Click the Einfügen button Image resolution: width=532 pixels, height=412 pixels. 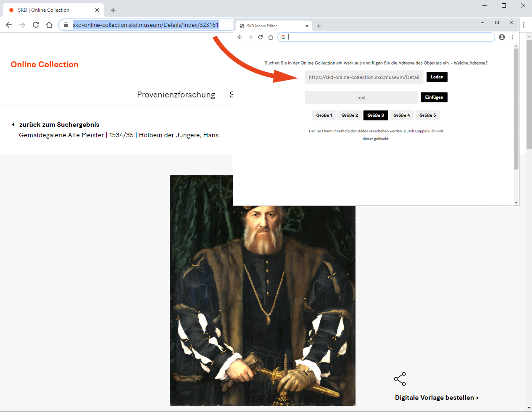[434, 97]
